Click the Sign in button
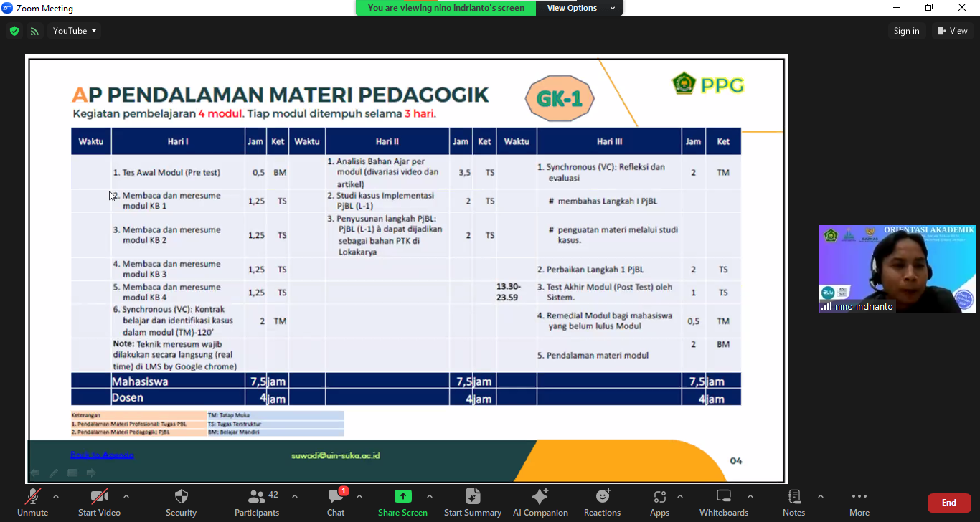Viewport: 980px width, 522px height. click(906, 31)
